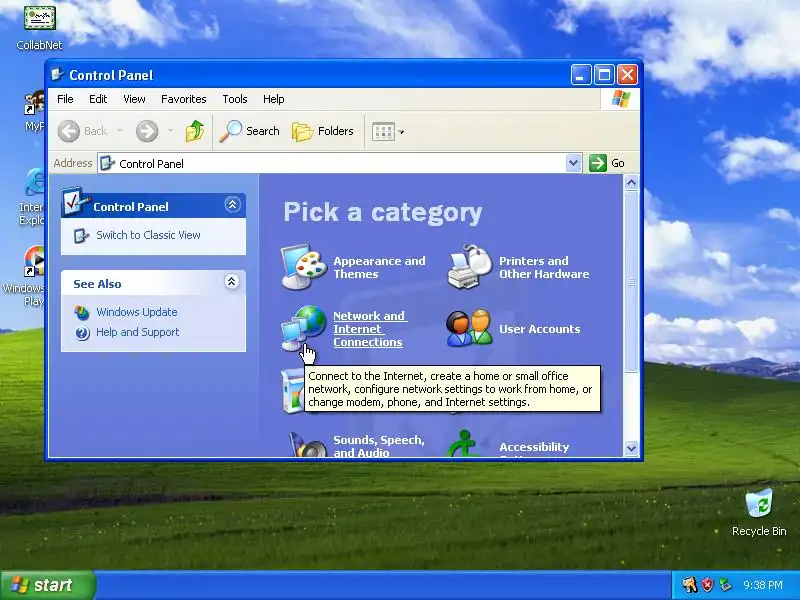
Task: Minimize the Control Panel window
Action: tap(581, 75)
